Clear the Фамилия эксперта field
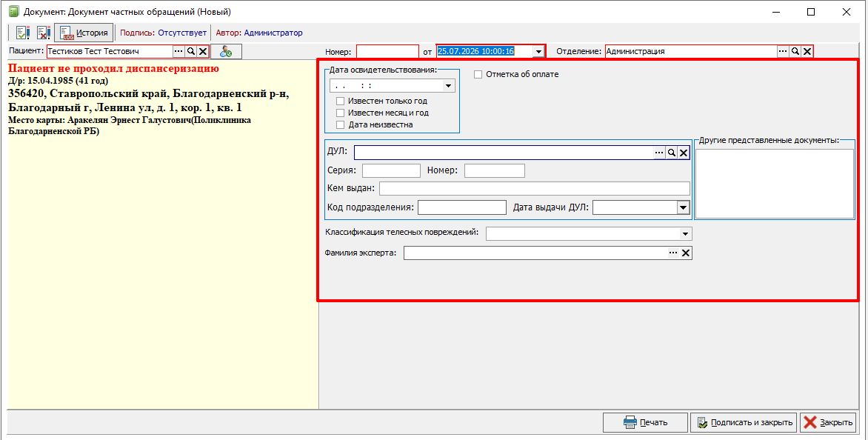Image resolution: width=868 pixels, height=440 pixels. pyautogui.click(x=685, y=253)
